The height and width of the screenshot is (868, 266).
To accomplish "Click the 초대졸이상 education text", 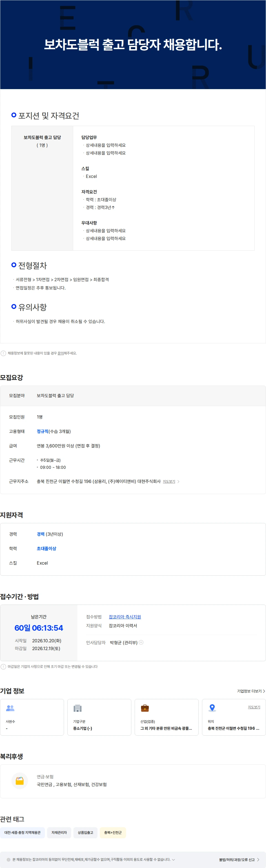I will tap(46, 549).
